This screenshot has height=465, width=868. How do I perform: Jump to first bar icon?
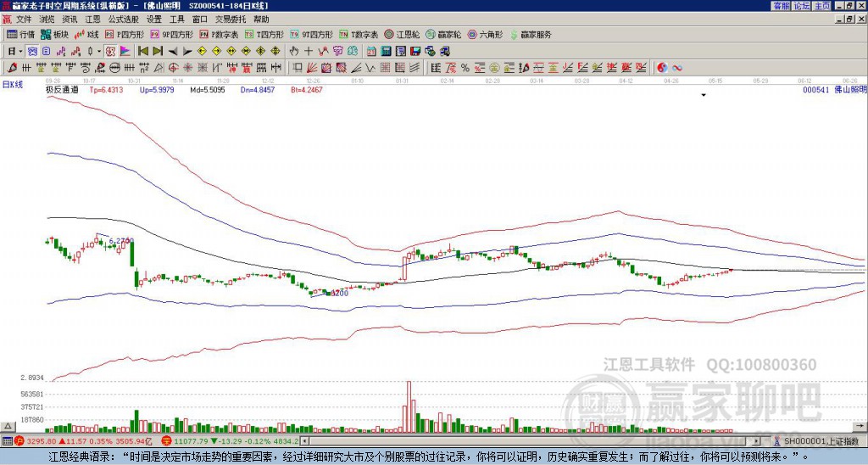(x=142, y=52)
